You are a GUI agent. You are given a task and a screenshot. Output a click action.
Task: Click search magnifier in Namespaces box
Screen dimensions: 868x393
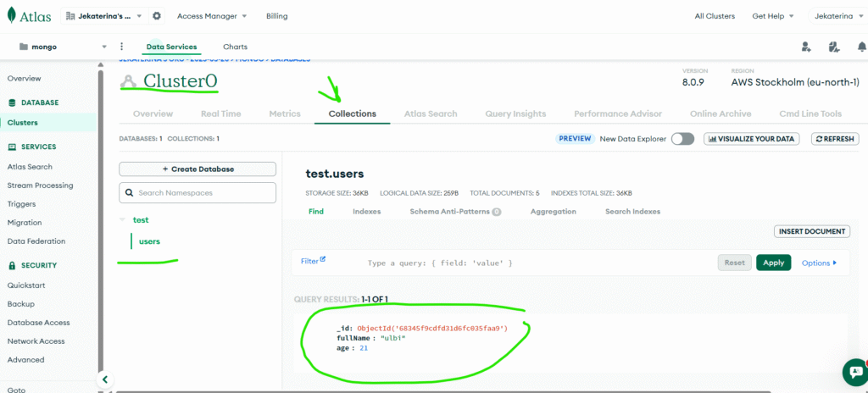[x=130, y=192]
